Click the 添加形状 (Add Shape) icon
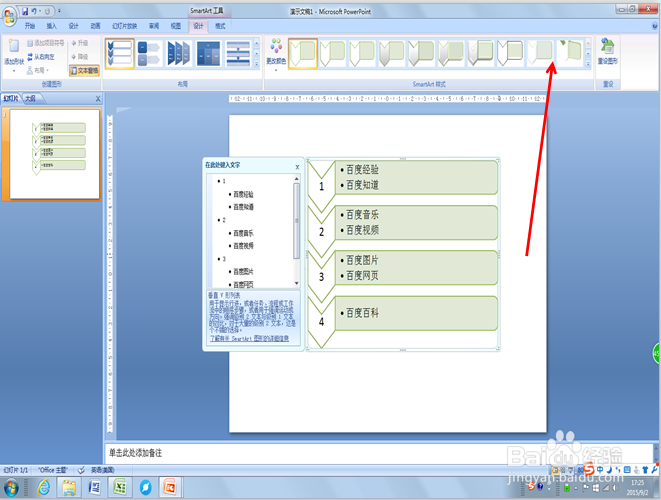This screenshot has width=661, height=500. [x=14, y=46]
